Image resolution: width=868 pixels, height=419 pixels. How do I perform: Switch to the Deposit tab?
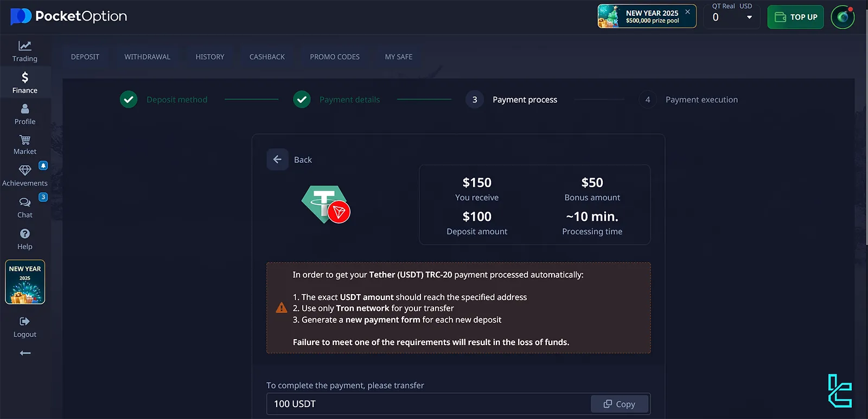pos(85,57)
